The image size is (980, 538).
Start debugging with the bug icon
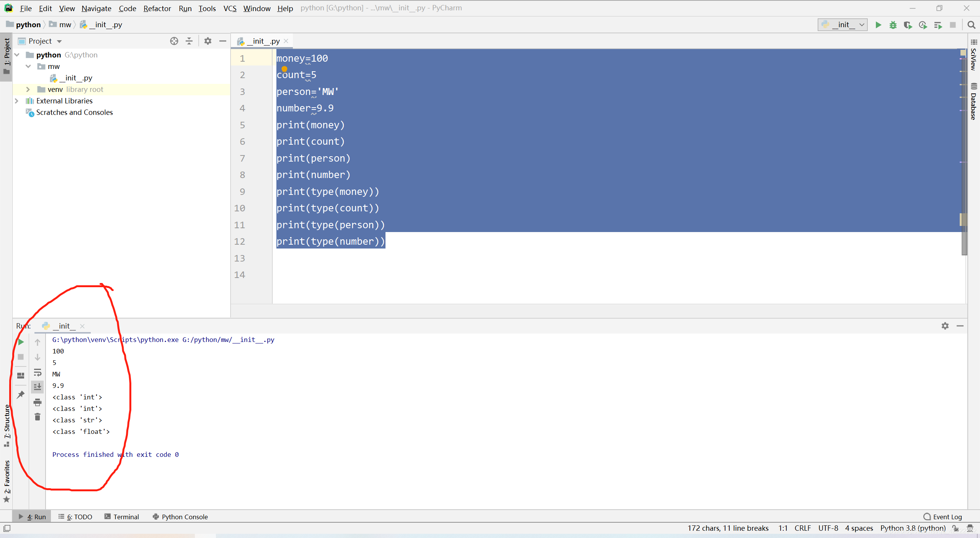click(x=893, y=25)
